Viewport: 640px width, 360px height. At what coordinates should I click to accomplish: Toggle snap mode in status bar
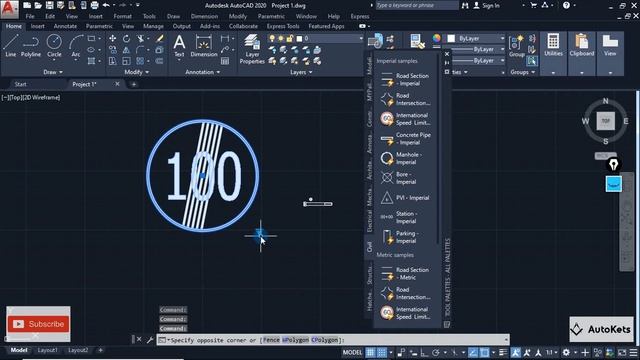(382, 352)
